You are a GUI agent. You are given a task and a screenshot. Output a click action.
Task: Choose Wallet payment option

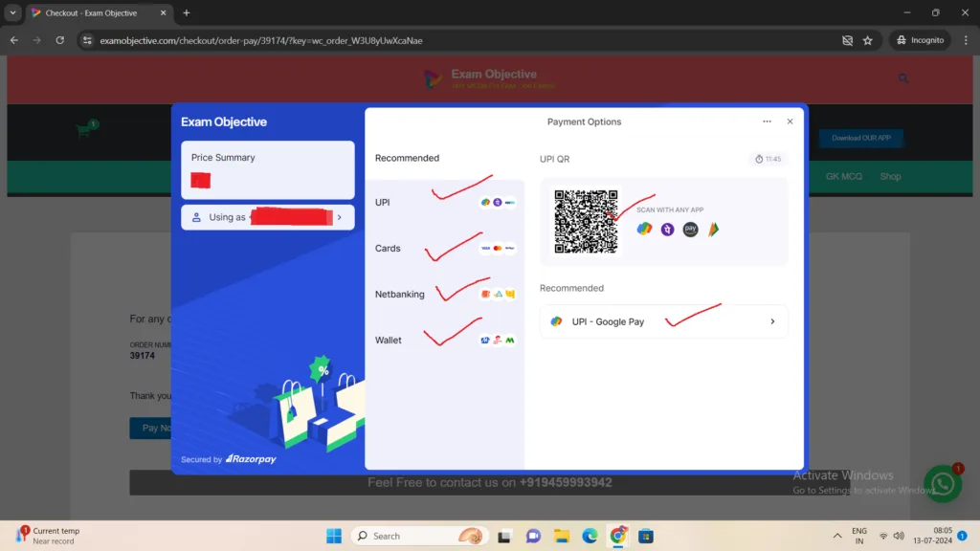(x=444, y=340)
